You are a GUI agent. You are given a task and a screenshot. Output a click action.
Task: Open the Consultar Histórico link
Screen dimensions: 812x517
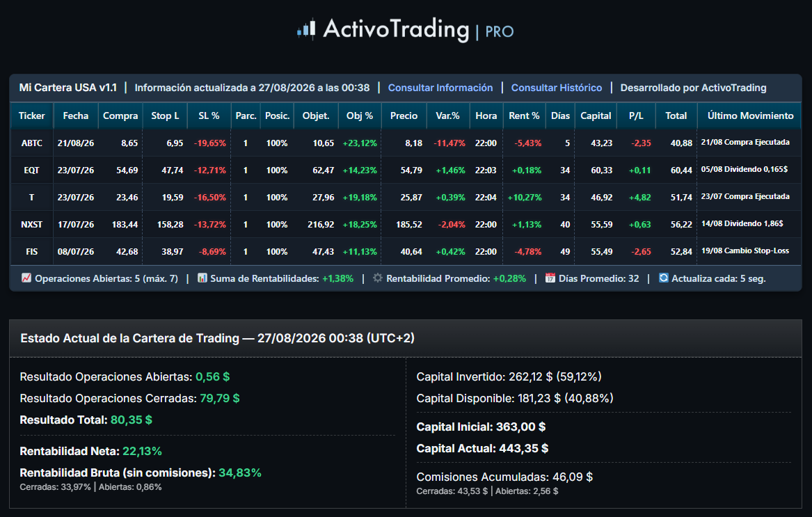pyautogui.click(x=557, y=88)
